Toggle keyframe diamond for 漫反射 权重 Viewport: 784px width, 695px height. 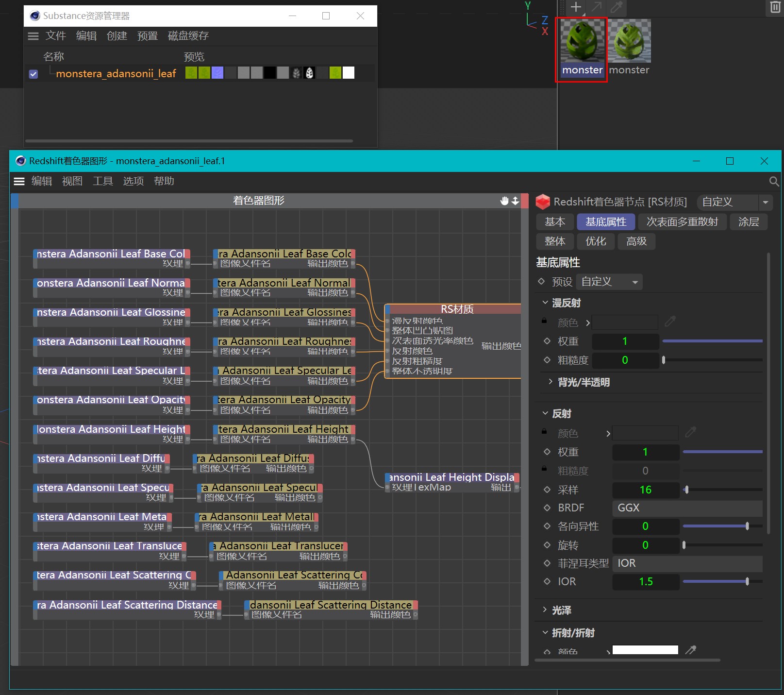click(547, 341)
